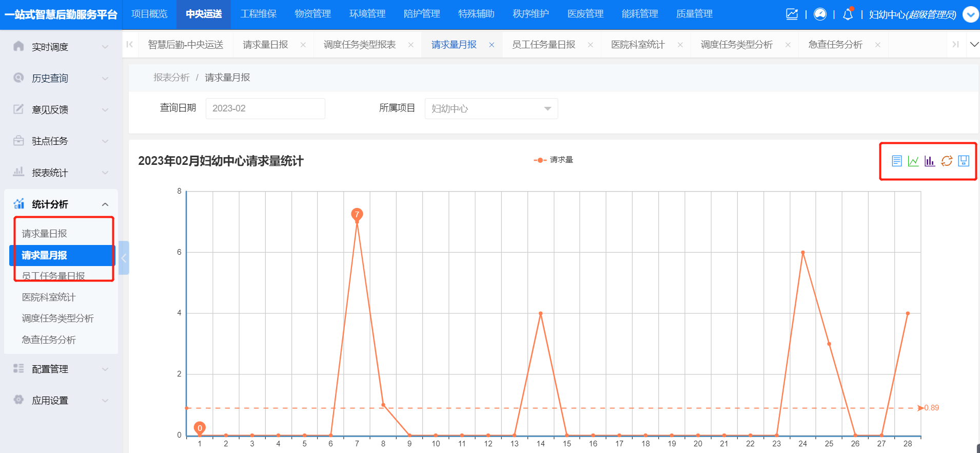
Task: Open 所属项目 dropdown showing 妇幼中心
Action: pyautogui.click(x=491, y=108)
